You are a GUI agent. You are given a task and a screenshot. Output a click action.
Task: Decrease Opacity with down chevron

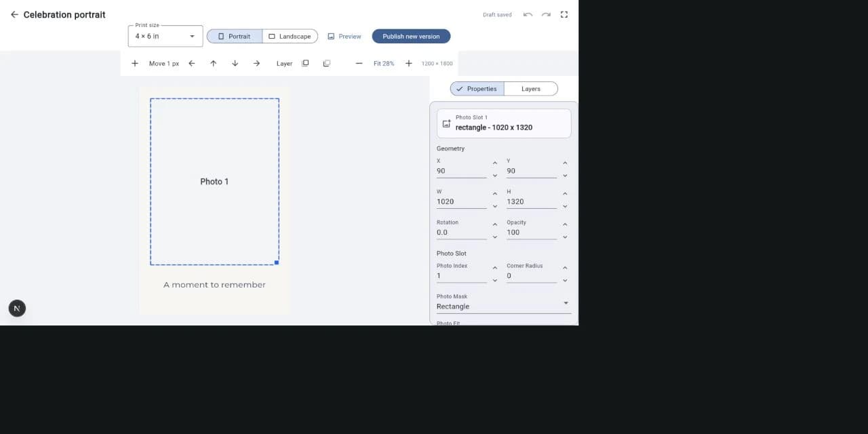[x=565, y=237]
